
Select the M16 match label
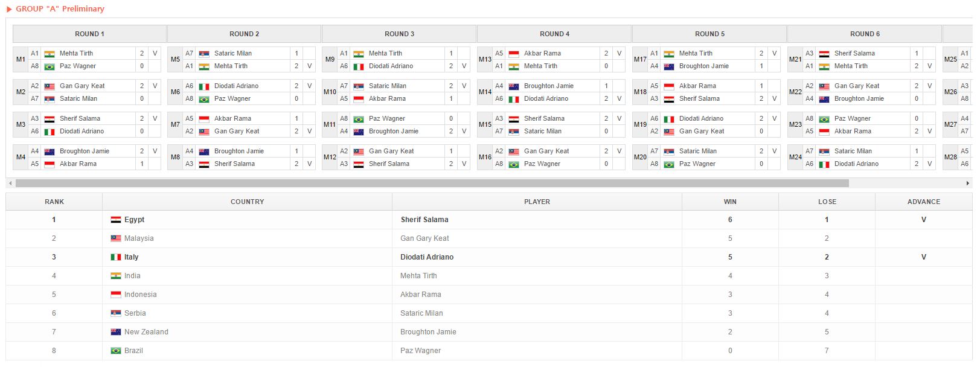pos(485,157)
